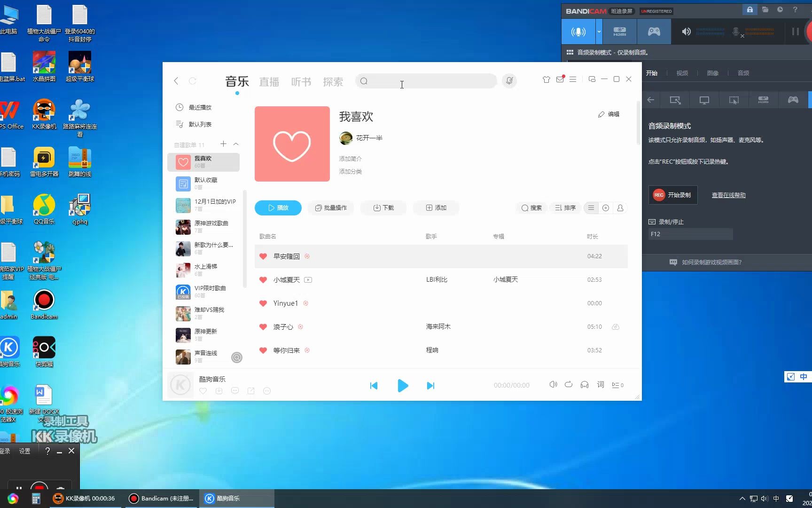Open the sound effect headphone icon
812x508 pixels.
pyautogui.click(x=585, y=385)
